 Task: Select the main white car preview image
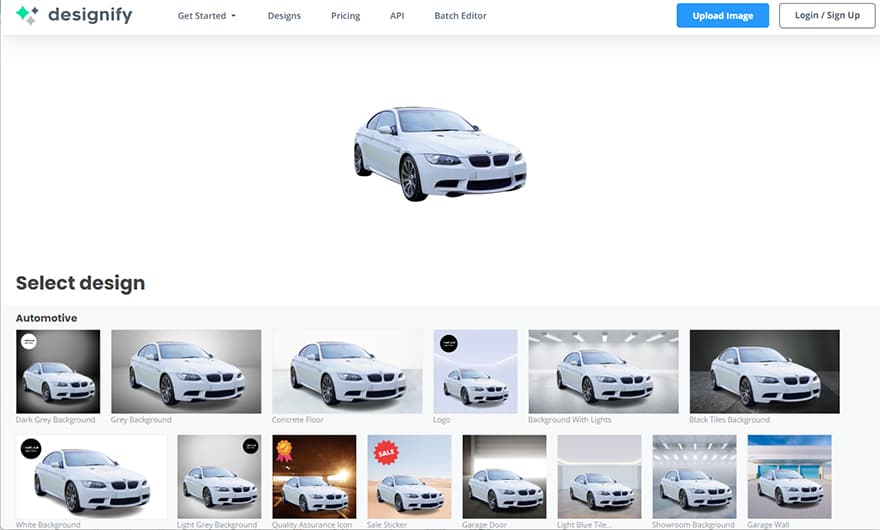[440, 153]
